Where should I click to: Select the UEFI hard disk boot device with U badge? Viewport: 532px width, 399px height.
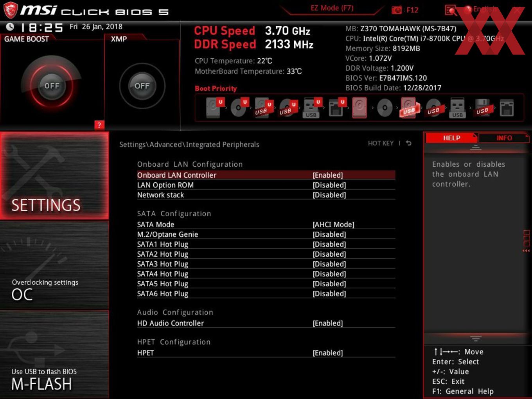[214, 108]
